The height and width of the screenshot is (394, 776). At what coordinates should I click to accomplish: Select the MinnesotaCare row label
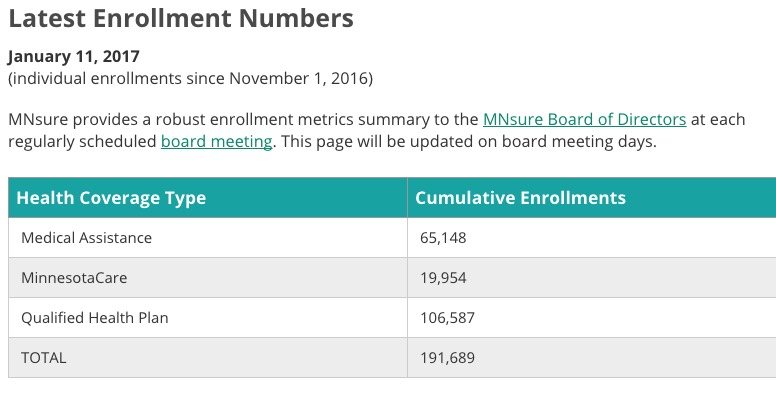pyautogui.click(x=74, y=278)
